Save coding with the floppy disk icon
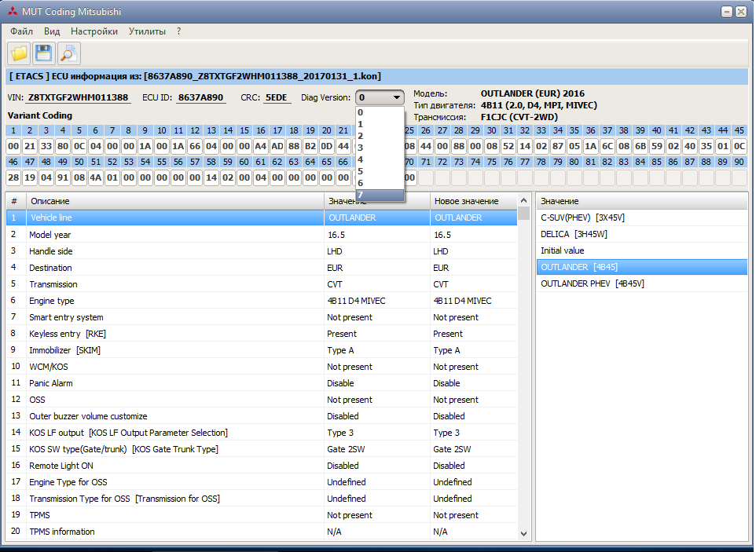This screenshot has height=552, width=756. (x=43, y=53)
